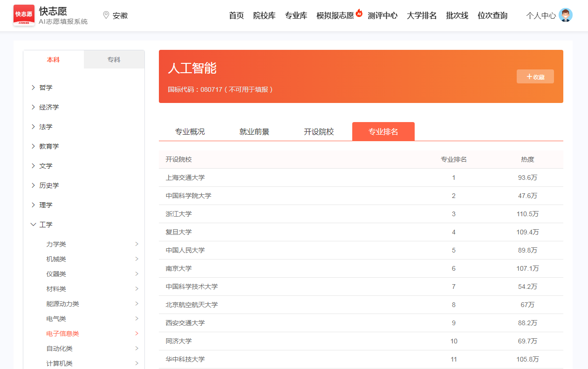Open 测评中心 in top navigation
The height and width of the screenshot is (369, 588).
pos(383,15)
